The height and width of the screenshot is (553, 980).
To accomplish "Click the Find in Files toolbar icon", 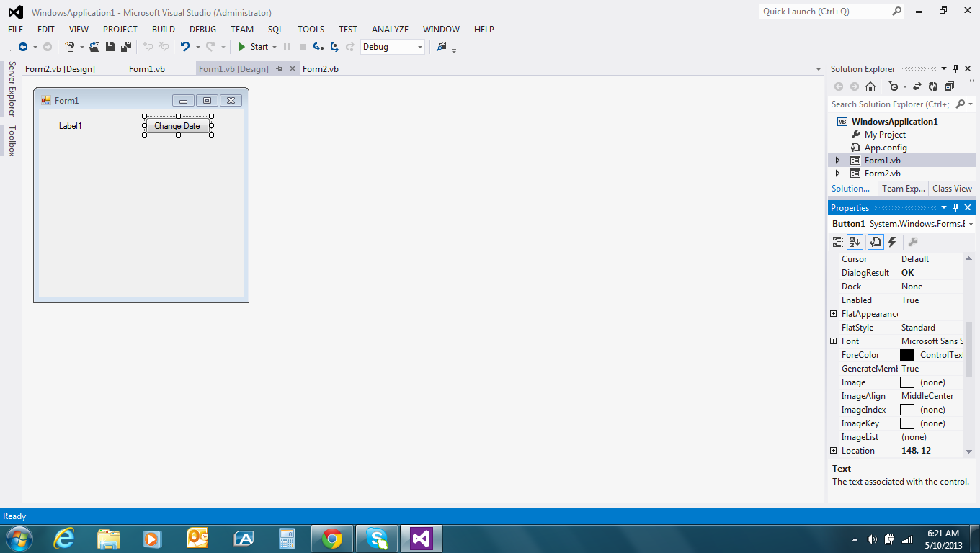I will [x=442, y=47].
